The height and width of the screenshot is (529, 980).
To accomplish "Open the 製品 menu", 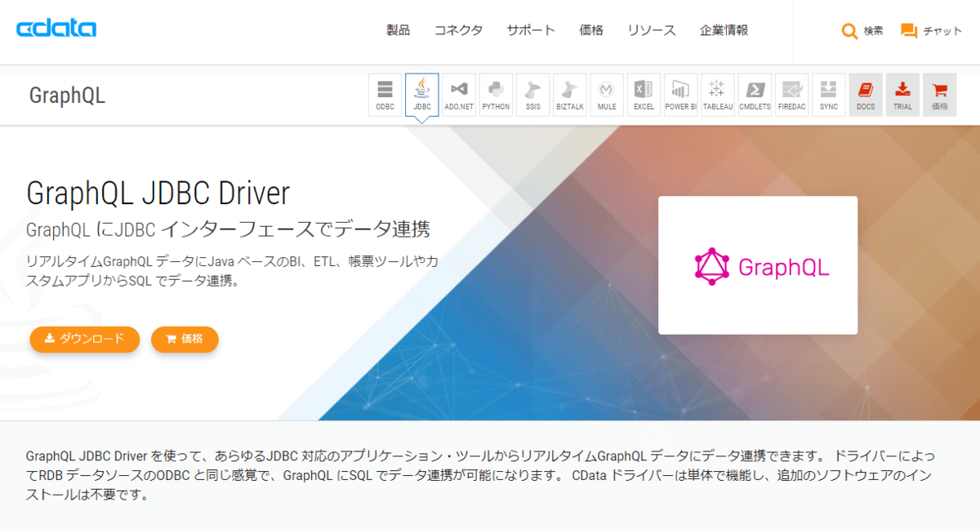I will 398,30.
